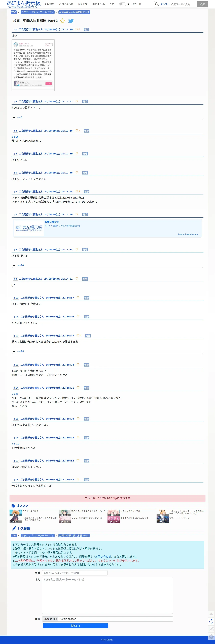The width and height of the screenshot is (215, 644).
Task: Click the top TOP breadcrumb
Action: click(14, 12)
